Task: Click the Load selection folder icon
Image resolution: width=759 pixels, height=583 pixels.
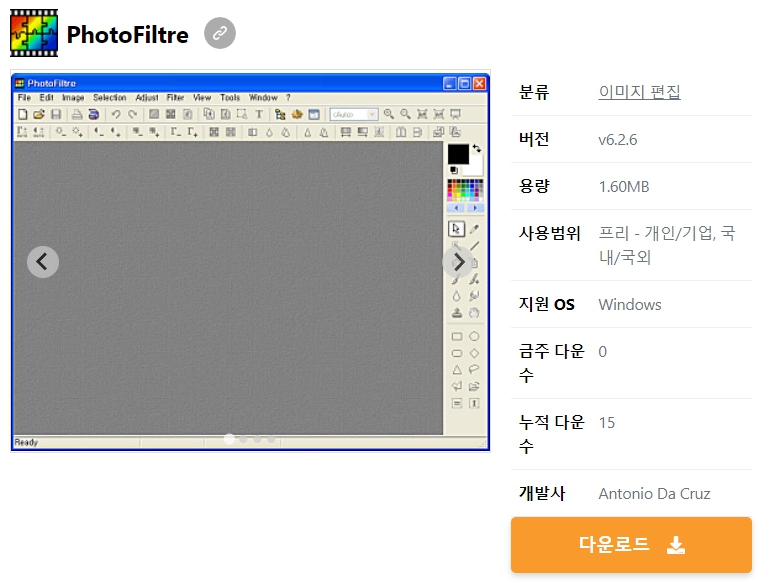Action: (x=474, y=386)
